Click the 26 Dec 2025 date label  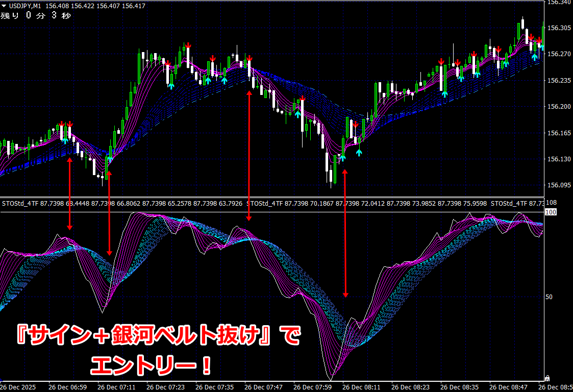pos(18,387)
